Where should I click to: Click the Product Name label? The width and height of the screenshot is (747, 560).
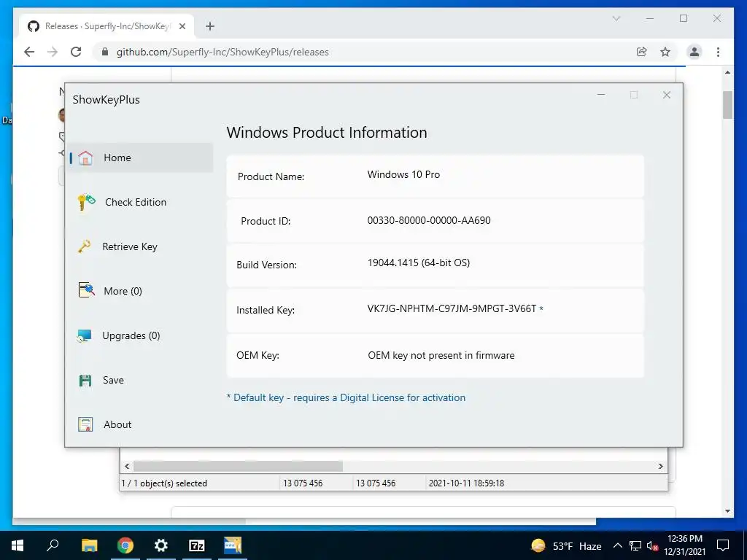(271, 176)
